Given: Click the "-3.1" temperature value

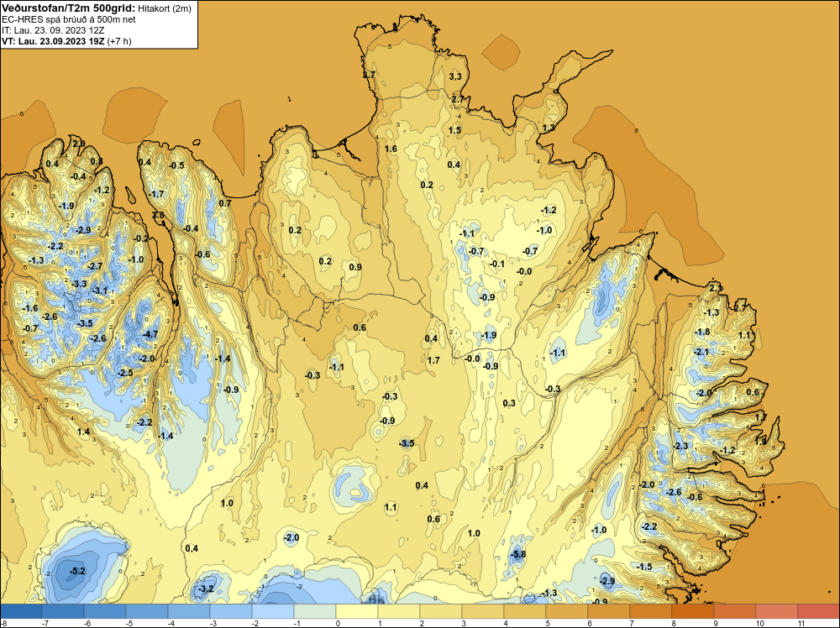Looking at the screenshot, I should tap(100, 290).
